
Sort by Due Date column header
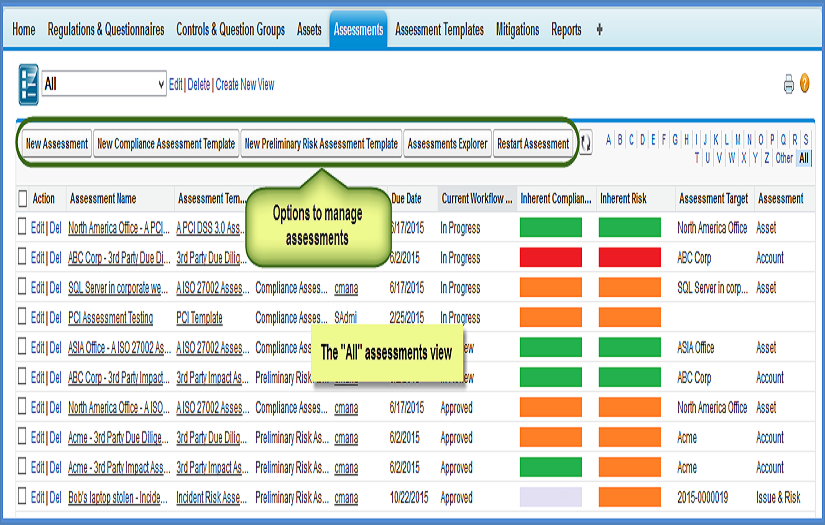click(x=406, y=198)
